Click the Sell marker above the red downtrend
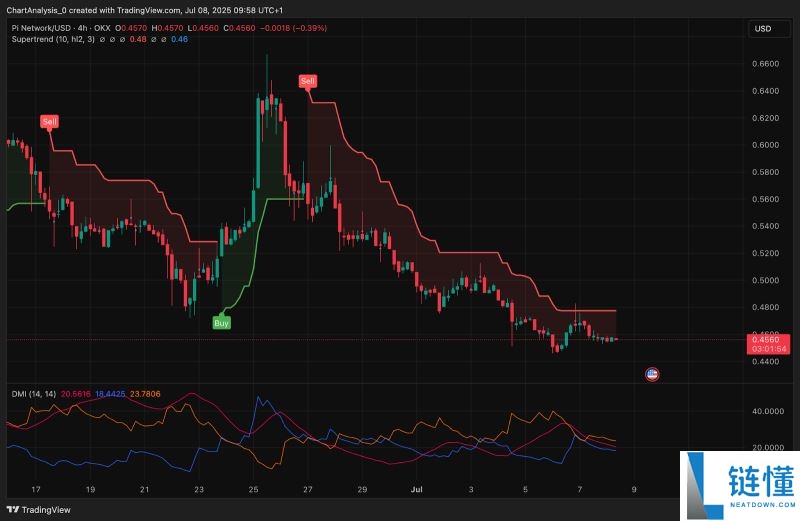 point(309,79)
